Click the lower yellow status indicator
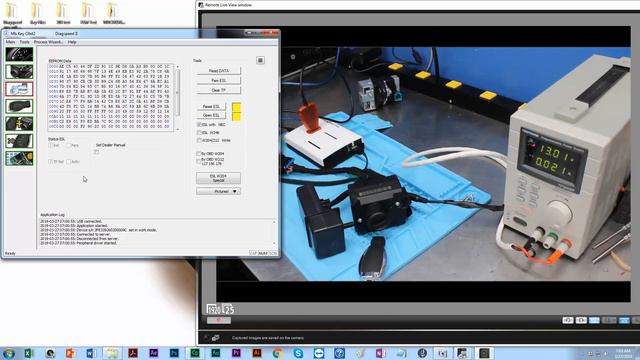The image size is (640, 360). pos(236,116)
